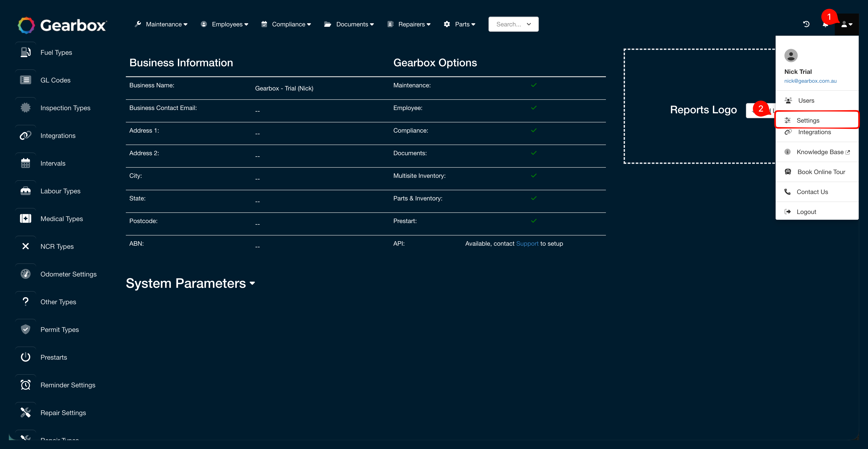Select Settings in the user menu
Image resolution: width=868 pixels, height=449 pixels.
tap(817, 120)
